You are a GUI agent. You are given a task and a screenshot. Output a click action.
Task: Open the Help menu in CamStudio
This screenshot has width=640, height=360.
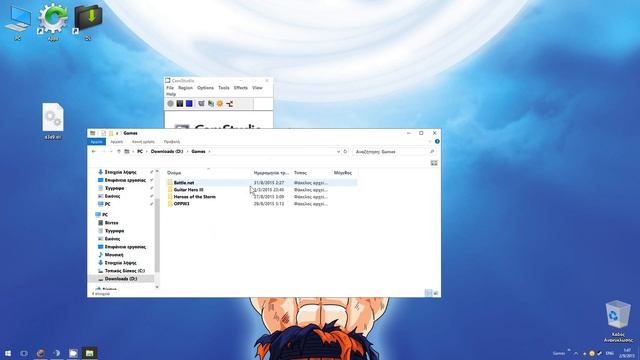point(171,94)
